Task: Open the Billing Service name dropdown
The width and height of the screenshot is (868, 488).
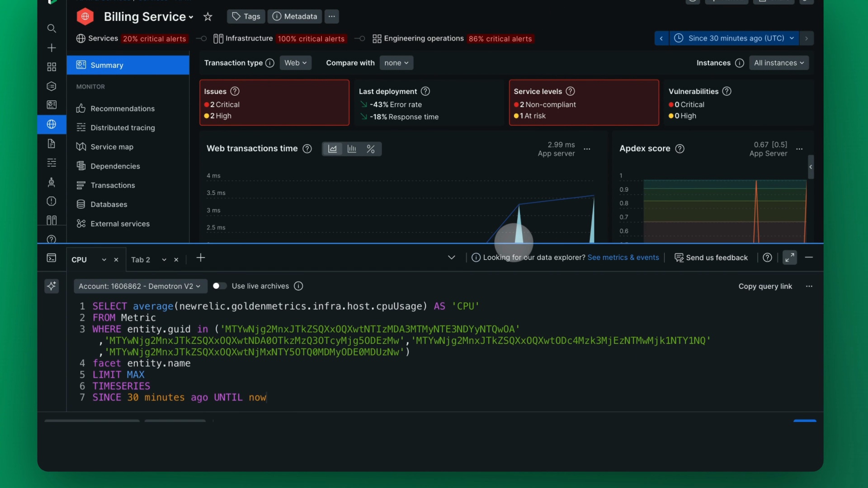Action: pyautogui.click(x=191, y=17)
